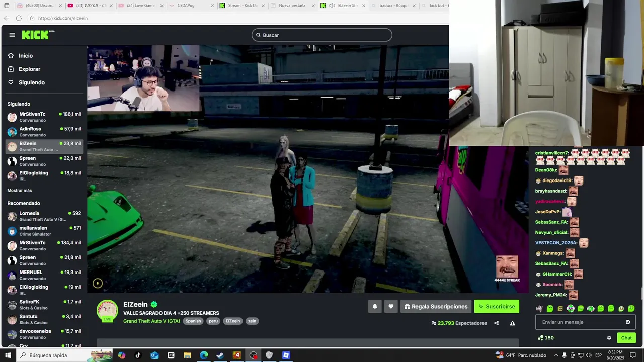Click the Buscar search field
Screen dimensions: 644x362
[322, 35]
